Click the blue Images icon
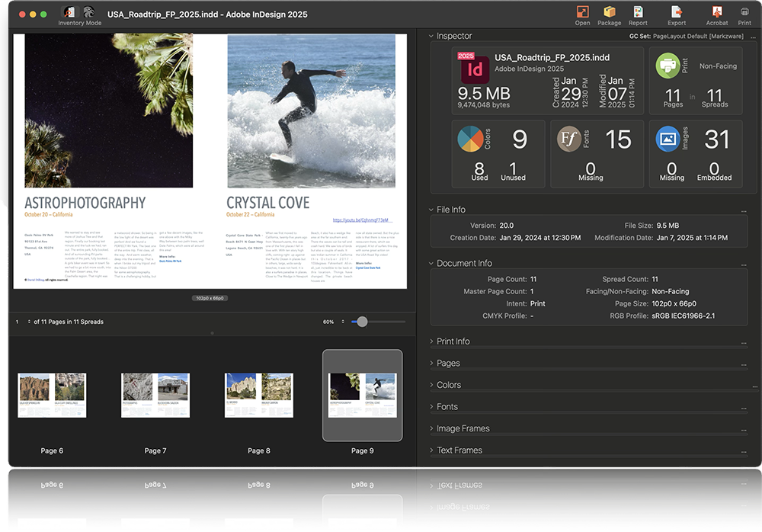762x532 pixels. (668, 139)
